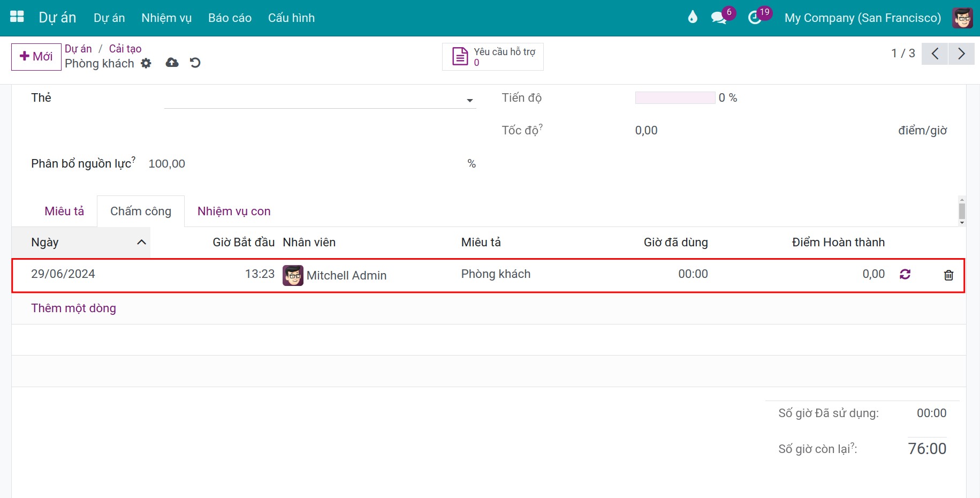This screenshot has height=498, width=980.
Task: Click Mitchell Admin avatar in timesheet row
Action: click(x=293, y=275)
